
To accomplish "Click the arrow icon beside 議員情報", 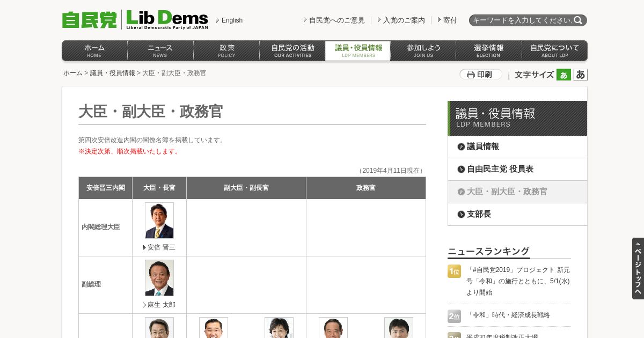I will [461, 146].
